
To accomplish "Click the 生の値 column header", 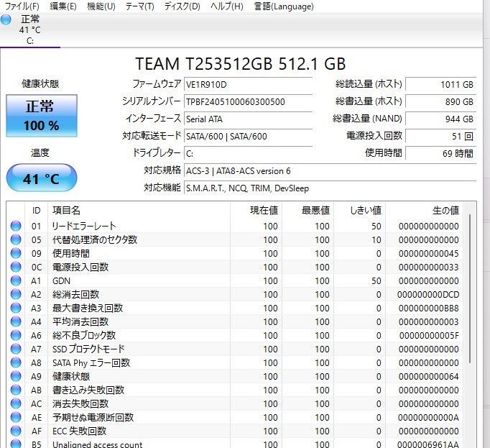I will click(425, 211).
